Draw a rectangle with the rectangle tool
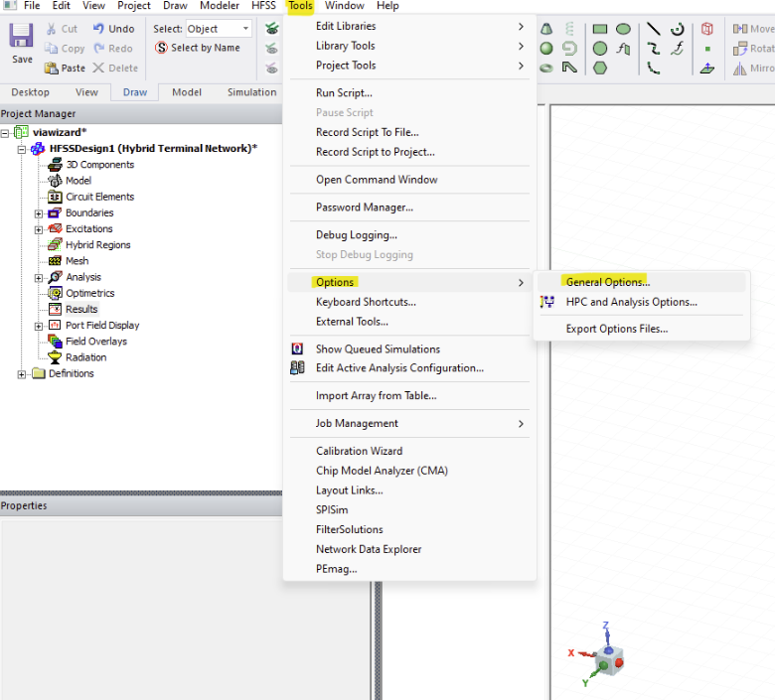This screenshot has width=775, height=700. tap(600, 29)
